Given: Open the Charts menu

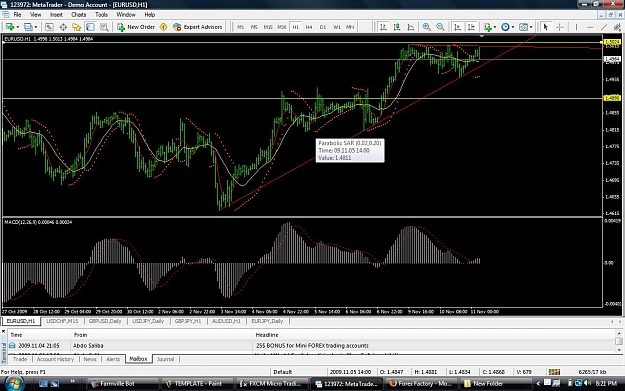Looking at the screenshot, I should 79,15.
